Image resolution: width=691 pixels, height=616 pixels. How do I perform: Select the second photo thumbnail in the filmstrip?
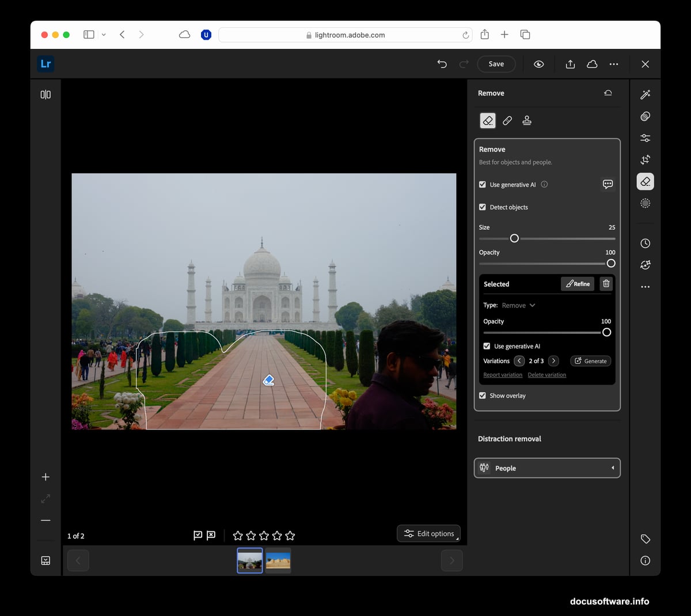click(278, 560)
